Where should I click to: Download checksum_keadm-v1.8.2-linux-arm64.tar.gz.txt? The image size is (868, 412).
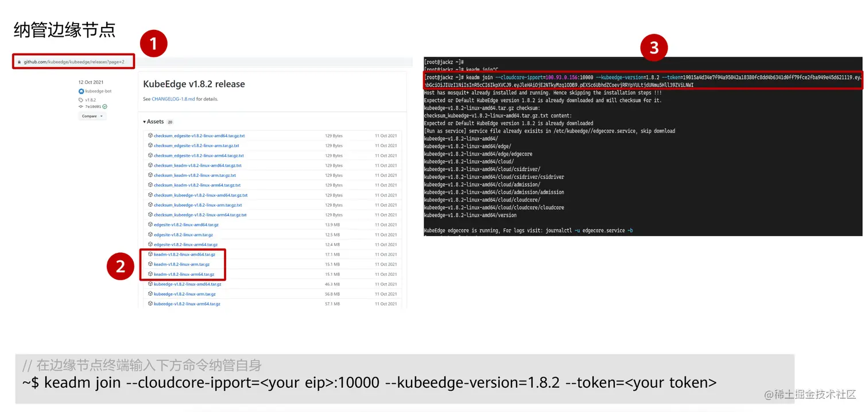click(x=197, y=185)
